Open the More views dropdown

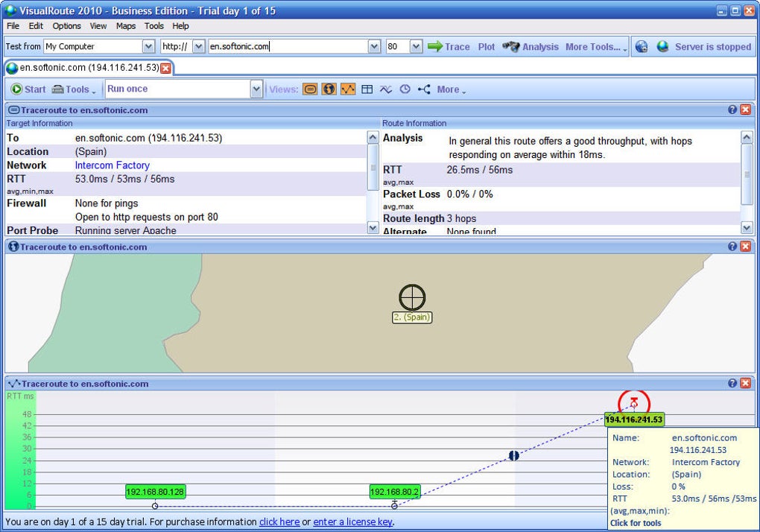pyautogui.click(x=451, y=89)
